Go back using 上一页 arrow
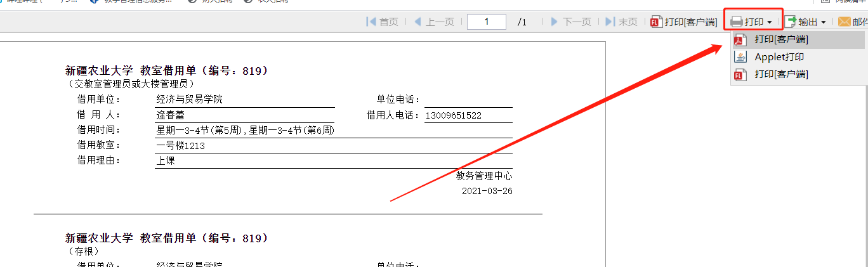This screenshot has width=868, height=267. (418, 22)
